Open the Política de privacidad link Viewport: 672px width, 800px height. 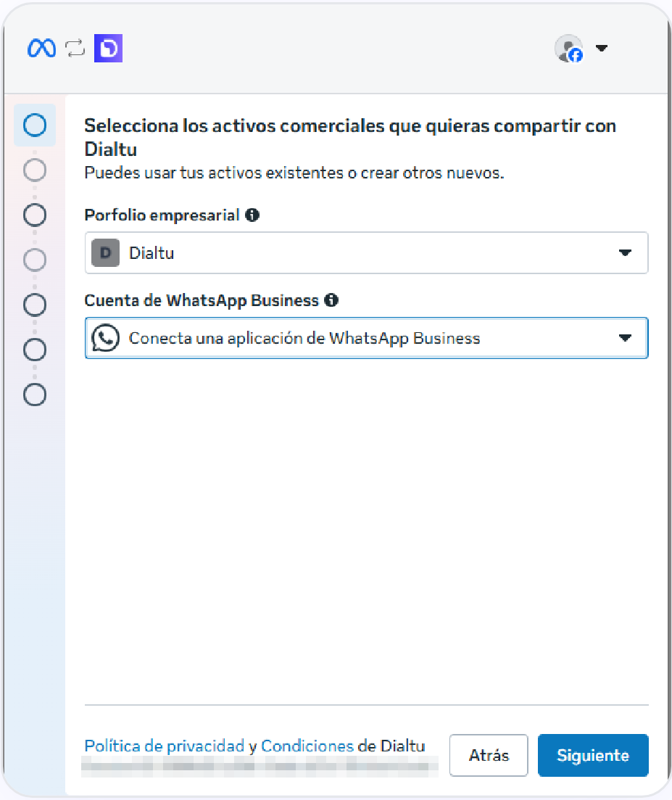(164, 746)
